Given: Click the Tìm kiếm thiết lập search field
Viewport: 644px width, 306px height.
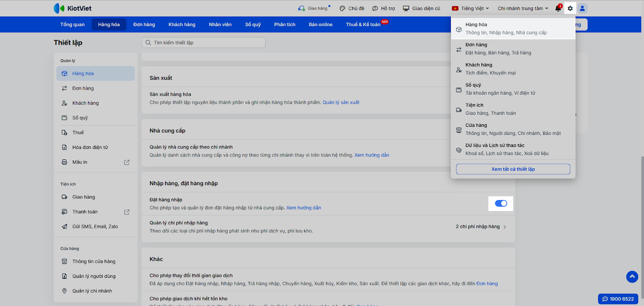Looking at the screenshot, I should point(204,43).
